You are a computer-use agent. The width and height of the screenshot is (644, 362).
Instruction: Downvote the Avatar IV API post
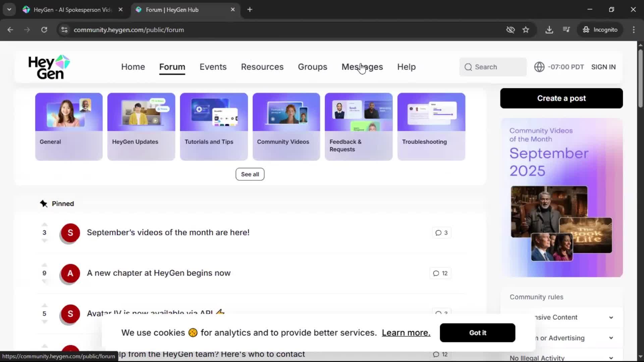(x=44, y=322)
